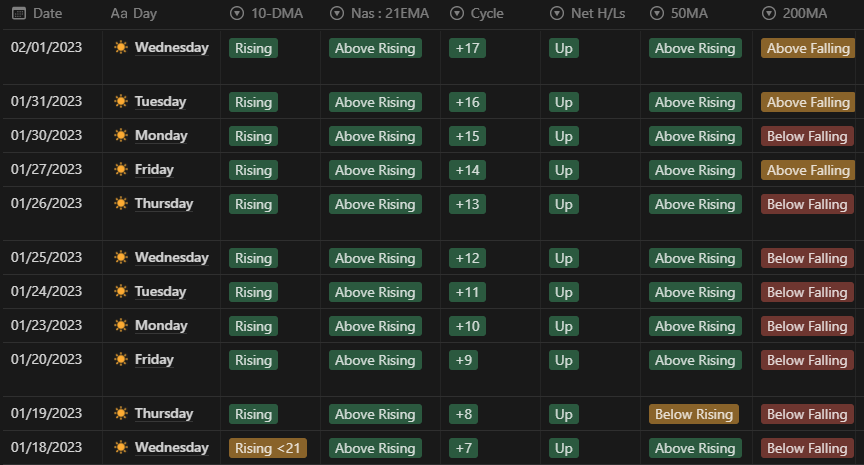Viewport: 864px width, 465px height.
Task: Open the Thursday page for 01/26/2023
Action: 164,204
